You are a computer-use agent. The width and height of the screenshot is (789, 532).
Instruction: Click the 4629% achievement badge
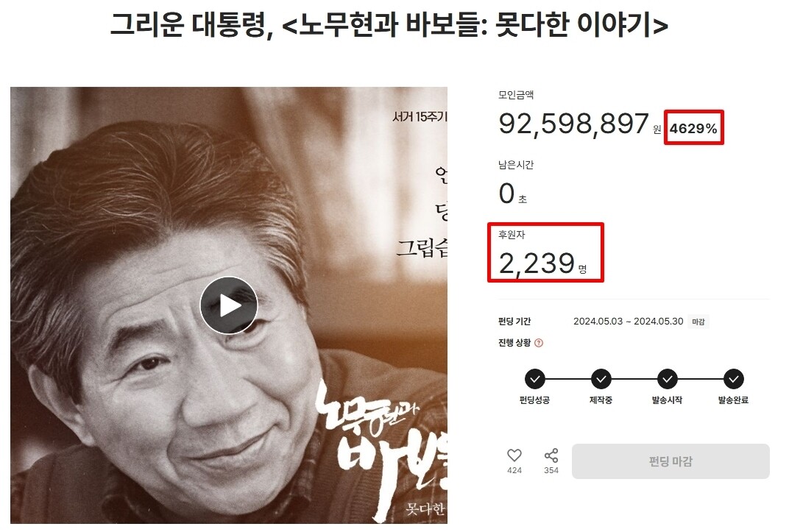pos(693,128)
